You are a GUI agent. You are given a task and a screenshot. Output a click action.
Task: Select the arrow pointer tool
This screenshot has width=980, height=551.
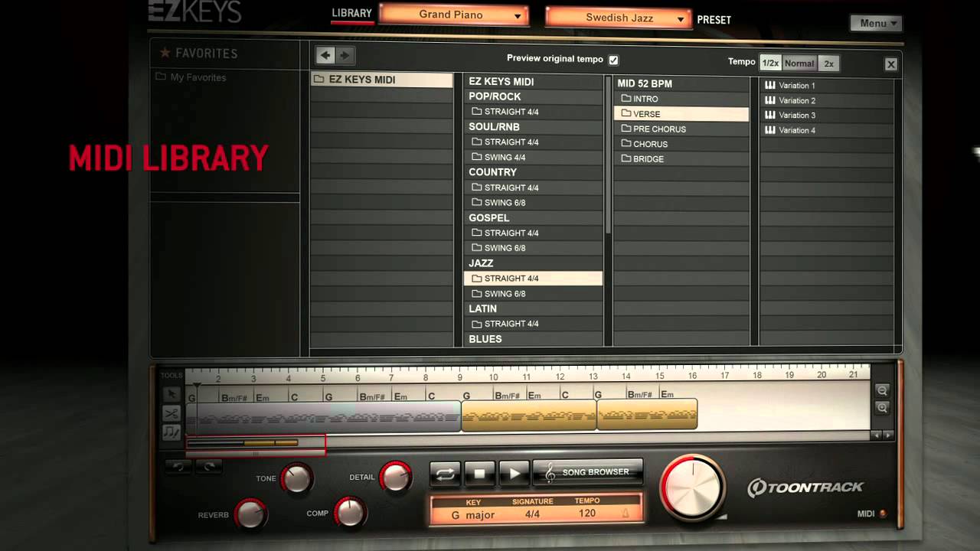click(x=171, y=394)
